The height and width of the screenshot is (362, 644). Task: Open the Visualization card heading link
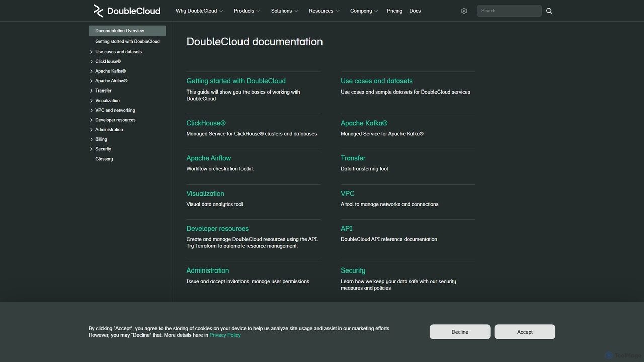[x=205, y=194]
